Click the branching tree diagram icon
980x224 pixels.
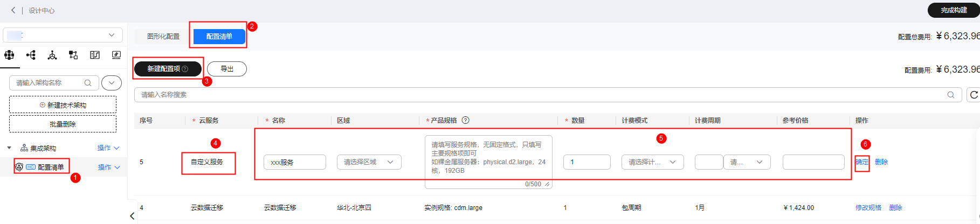(31, 55)
